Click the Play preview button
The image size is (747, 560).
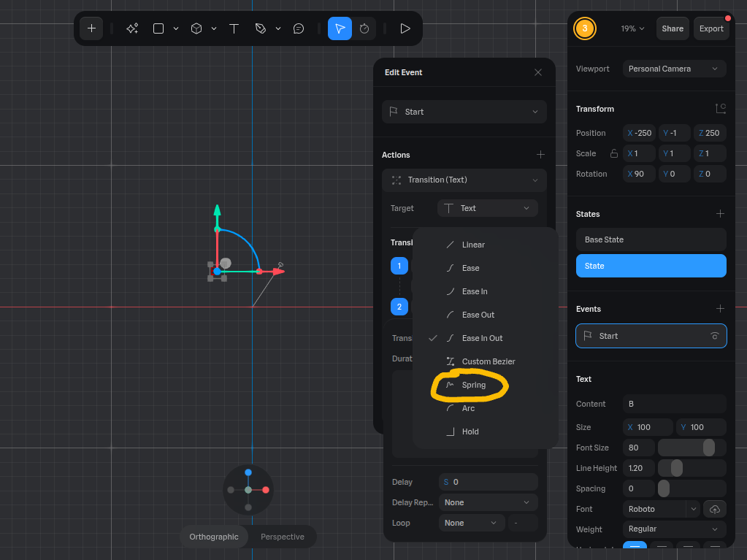click(405, 28)
